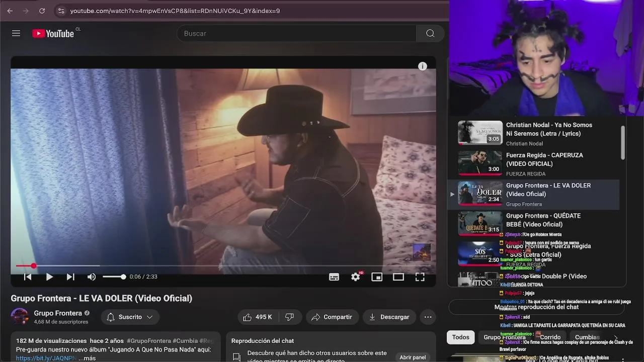Dislike the video

[290, 317]
